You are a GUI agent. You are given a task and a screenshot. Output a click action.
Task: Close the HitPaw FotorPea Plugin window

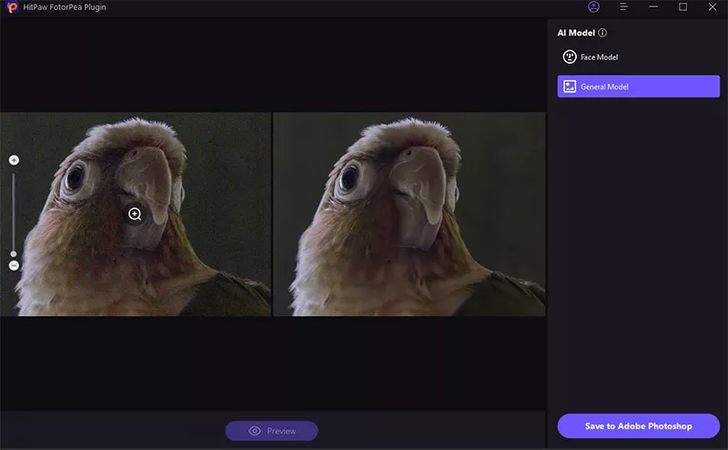click(x=712, y=7)
